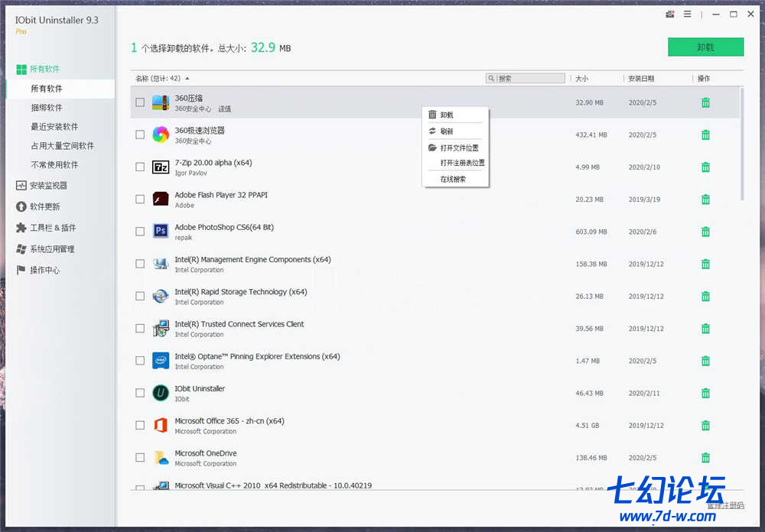Click the trash icon for 360压缩
The height and width of the screenshot is (532, 765).
tap(705, 102)
